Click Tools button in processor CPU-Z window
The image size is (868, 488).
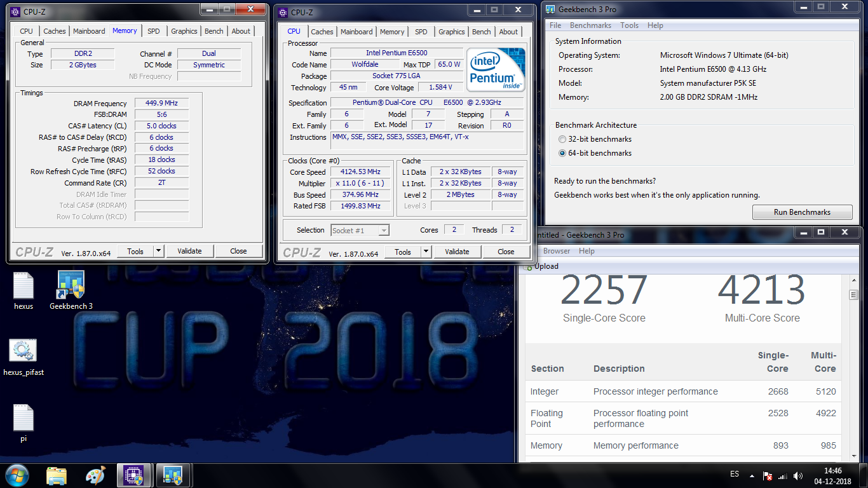coord(403,252)
